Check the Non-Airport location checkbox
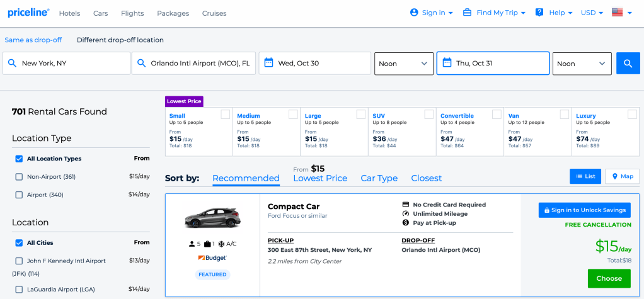Image resolution: width=644 pixels, height=299 pixels. pyautogui.click(x=19, y=177)
